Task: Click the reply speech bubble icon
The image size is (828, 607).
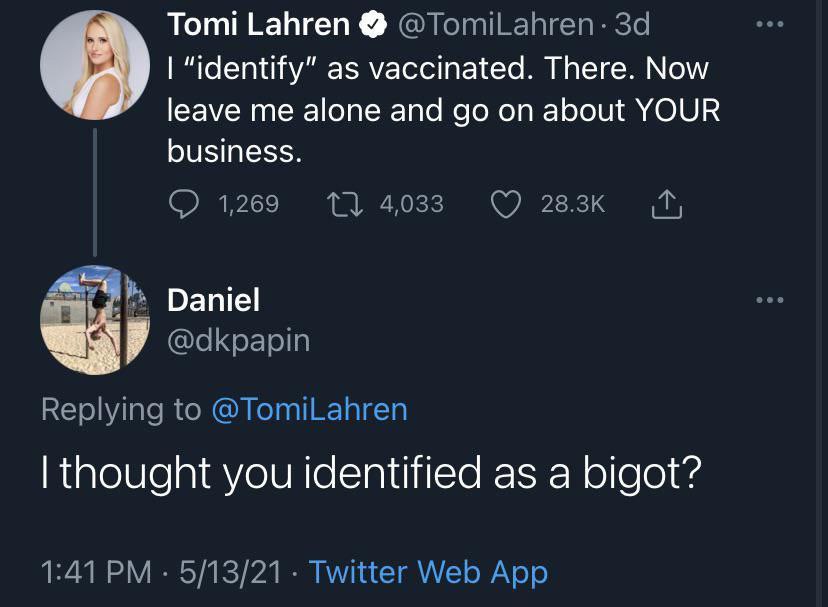Action: 185,204
